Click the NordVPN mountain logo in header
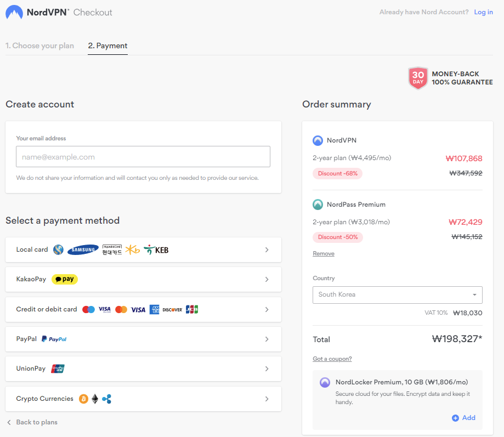The image size is (504, 437). (x=14, y=12)
